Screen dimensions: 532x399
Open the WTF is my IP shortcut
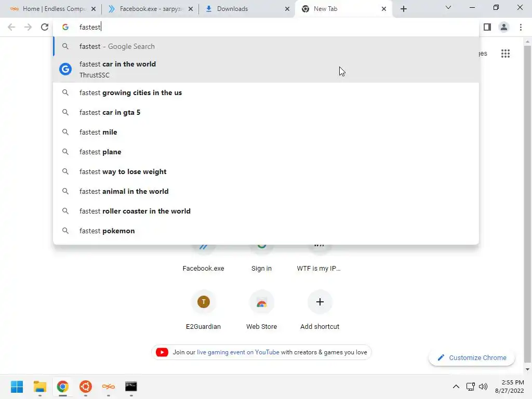[x=319, y=259]
